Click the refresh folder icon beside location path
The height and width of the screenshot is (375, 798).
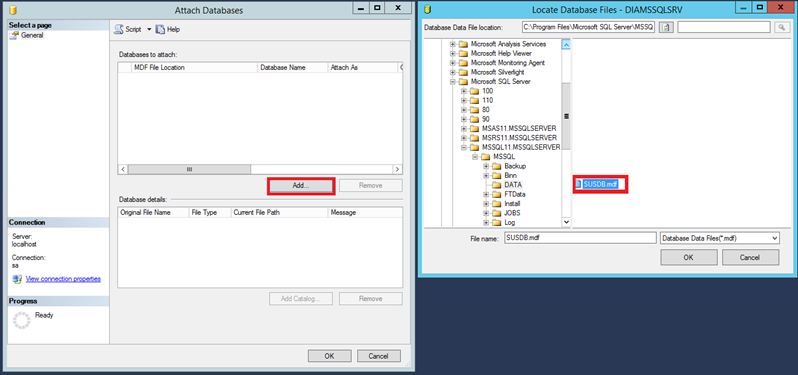666,27
